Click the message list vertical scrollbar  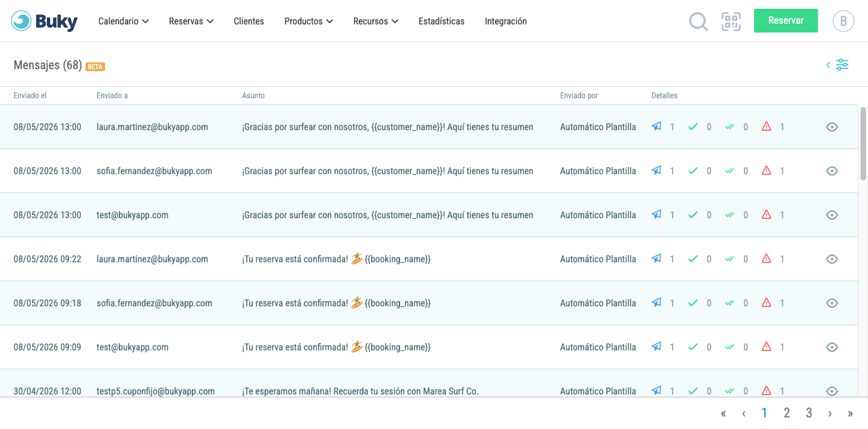[863, 142]
